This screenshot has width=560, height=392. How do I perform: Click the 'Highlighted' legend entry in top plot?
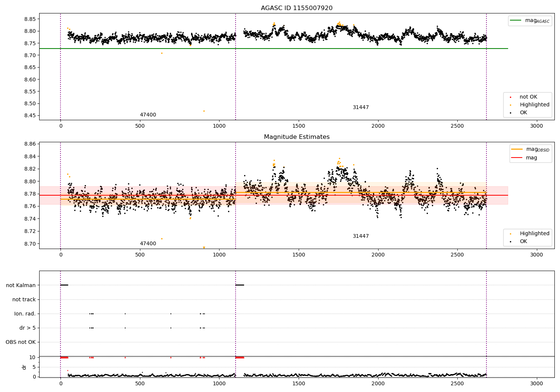pyautogui.click(x=530, y=105)
